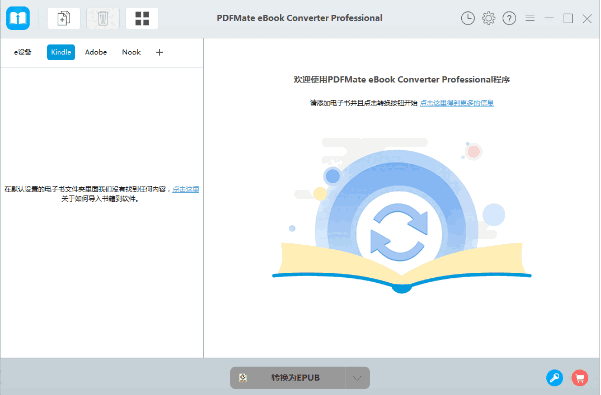This screenshot has height=395, width=601.
Task: Click the PDFMate book logo icon
Action: 18,18
